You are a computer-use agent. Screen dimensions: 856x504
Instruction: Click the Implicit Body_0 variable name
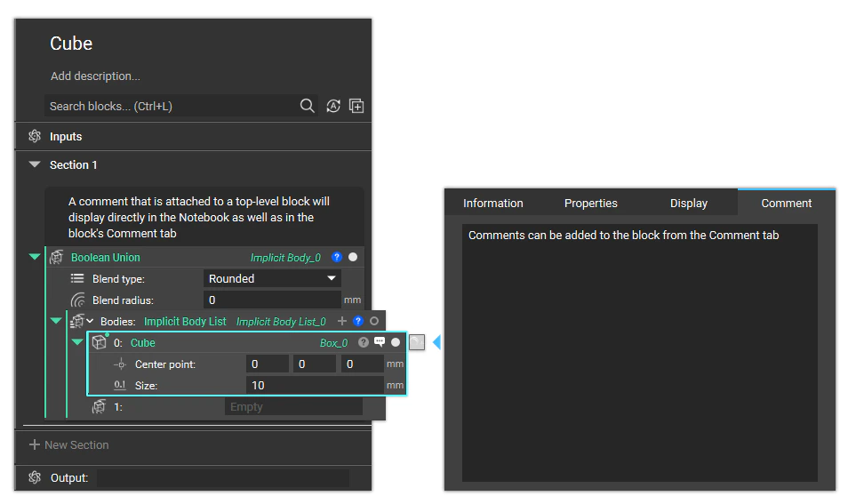point(285,258)
